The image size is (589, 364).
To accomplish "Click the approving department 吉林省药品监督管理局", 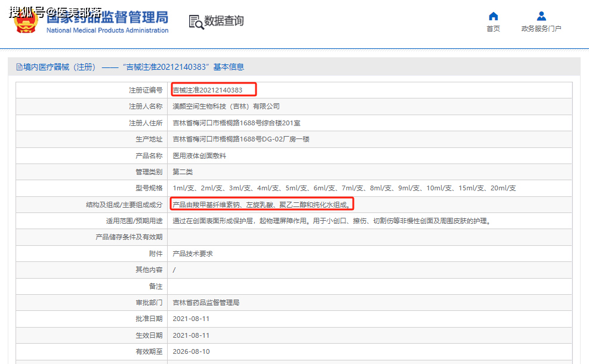I will pos(206,303).
